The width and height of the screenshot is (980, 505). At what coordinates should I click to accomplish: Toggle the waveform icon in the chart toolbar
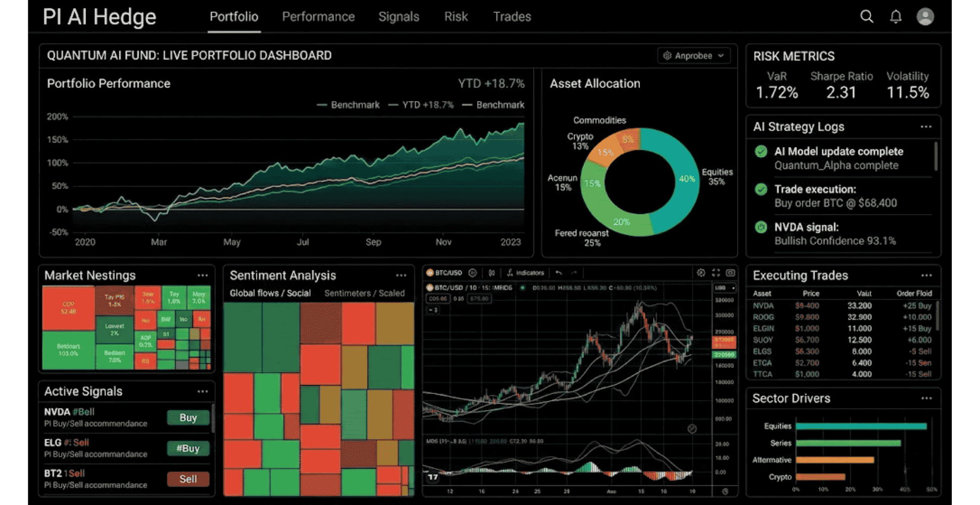[492, 272]
